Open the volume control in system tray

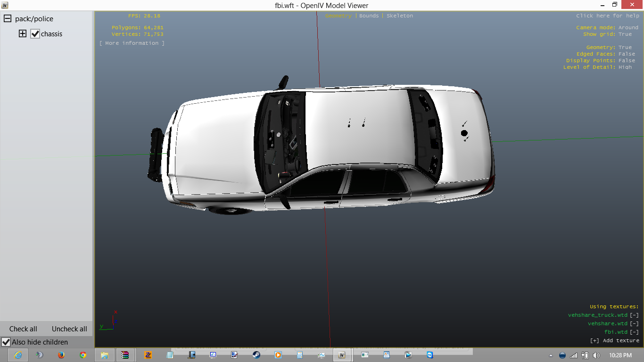[x=596, y=355]
